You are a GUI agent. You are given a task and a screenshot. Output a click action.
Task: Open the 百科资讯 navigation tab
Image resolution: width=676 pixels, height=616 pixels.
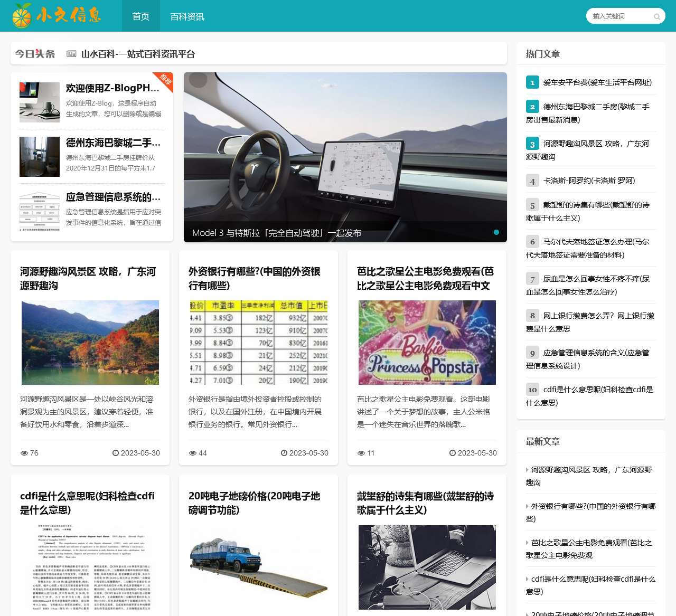click(187, 16)
